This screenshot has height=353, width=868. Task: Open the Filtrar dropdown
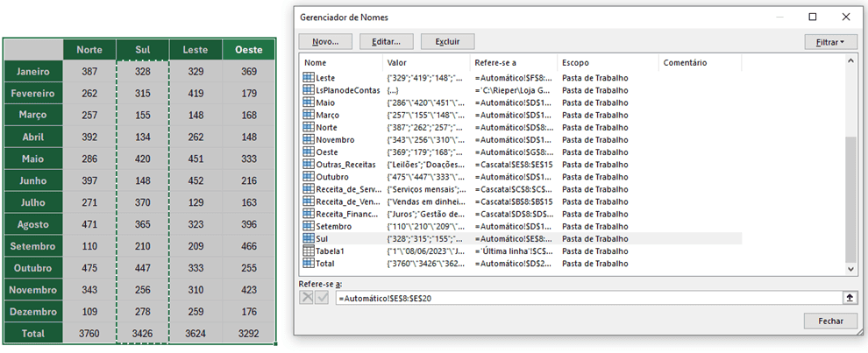(x=829, y=42)
